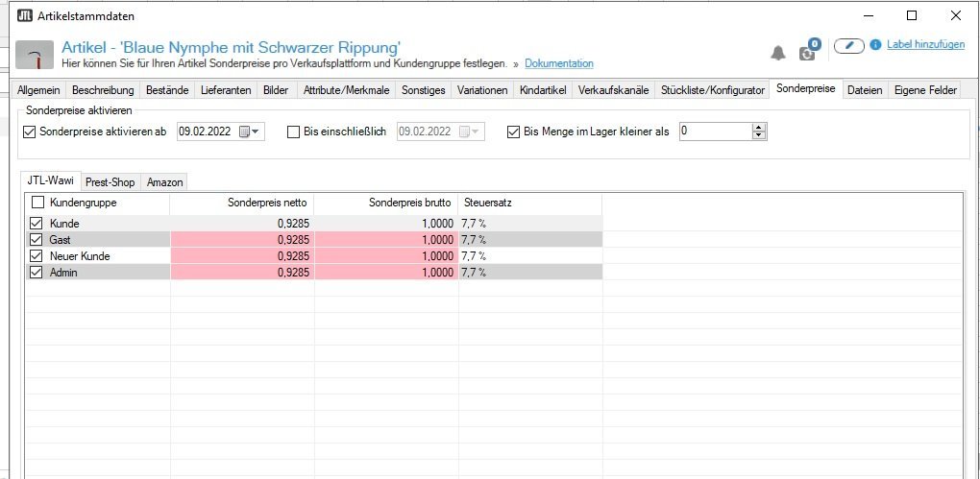Switch to the Prest-Shop platform tab

click(110, 182)
